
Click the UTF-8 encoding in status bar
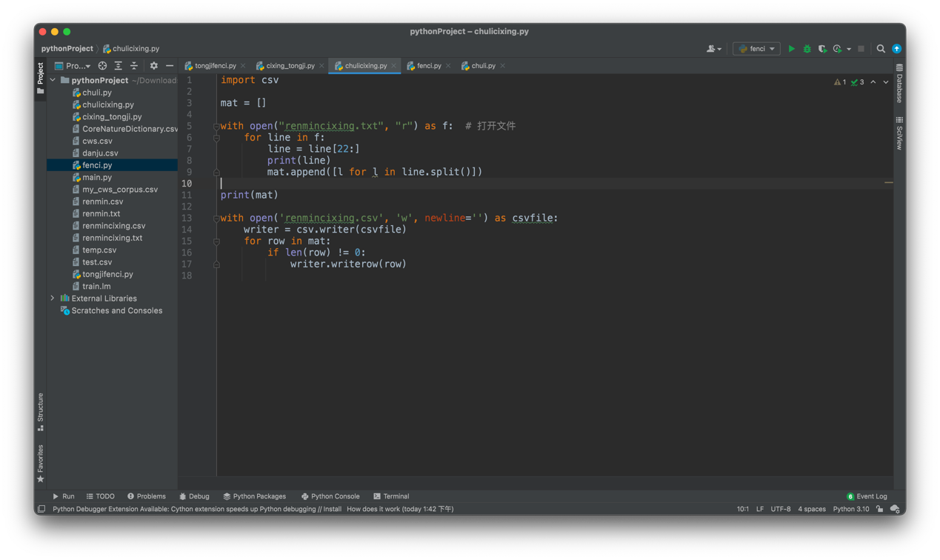point(781,509)
